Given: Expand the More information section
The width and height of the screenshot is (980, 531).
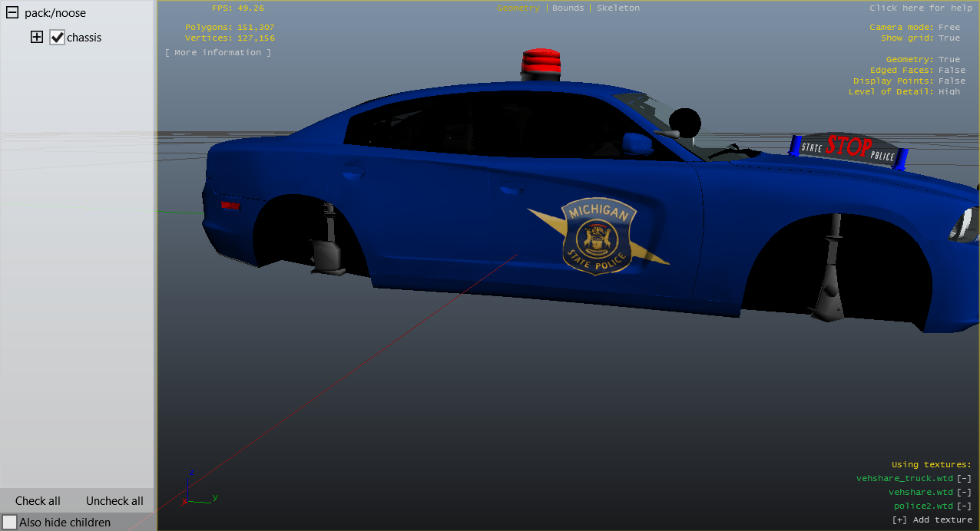Looking at the screenshot, I should 217,52.
